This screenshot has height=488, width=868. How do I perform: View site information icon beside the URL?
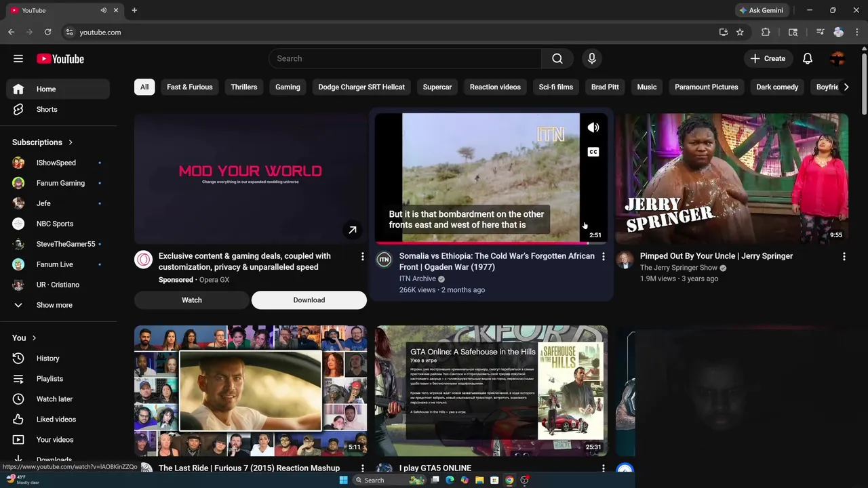click(68, 32)
